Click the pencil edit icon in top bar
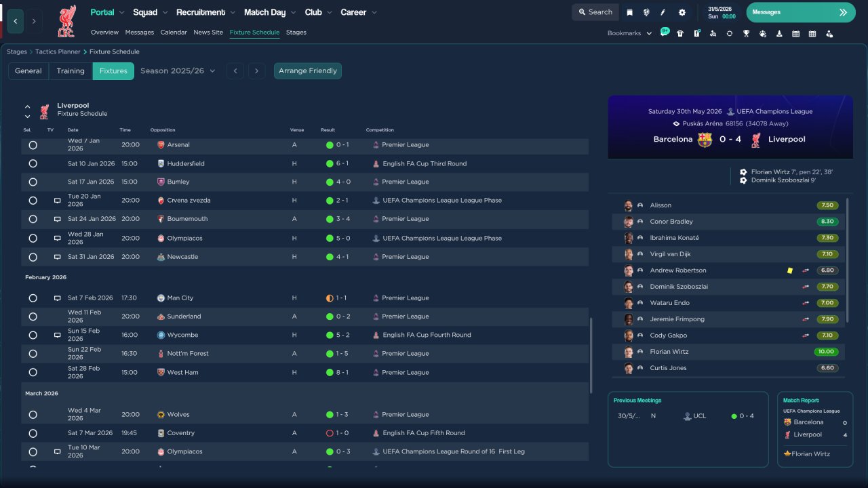The image size is (868, 488). click(663, 12)
